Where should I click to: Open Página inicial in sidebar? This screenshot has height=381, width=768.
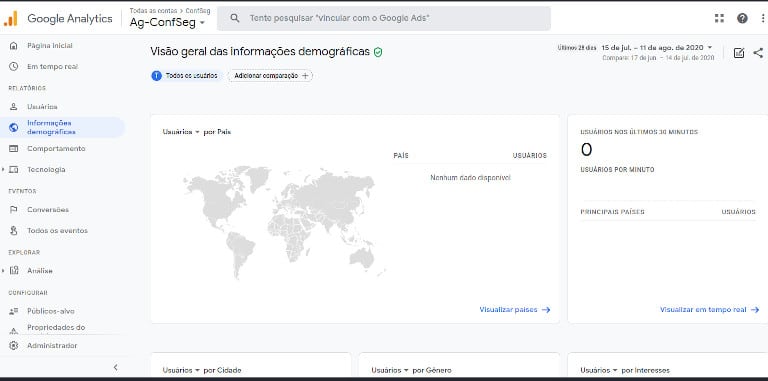tap(49, 46)
